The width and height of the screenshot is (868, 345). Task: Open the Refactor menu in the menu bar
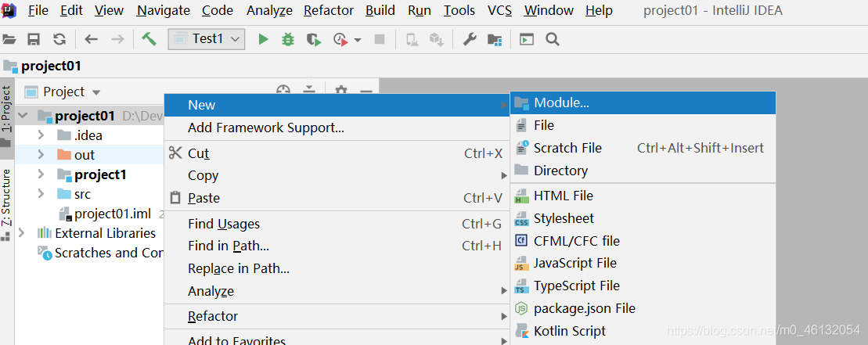(329, 10)
